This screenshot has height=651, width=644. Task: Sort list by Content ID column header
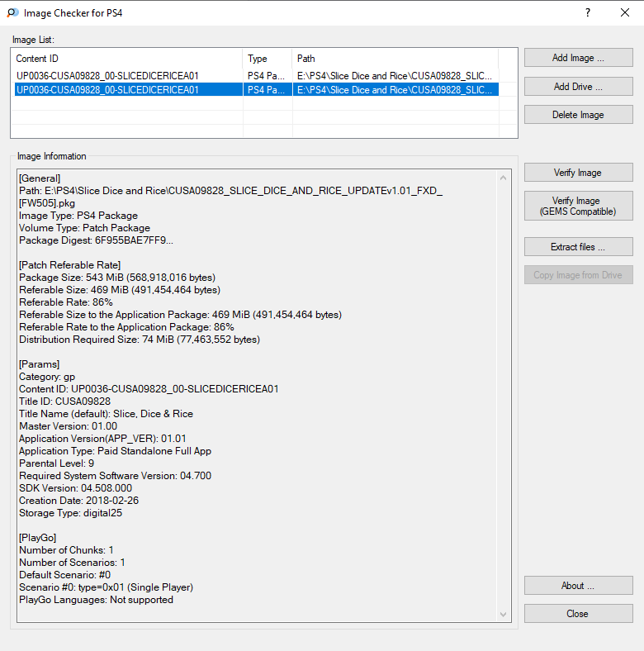[128, 59]
